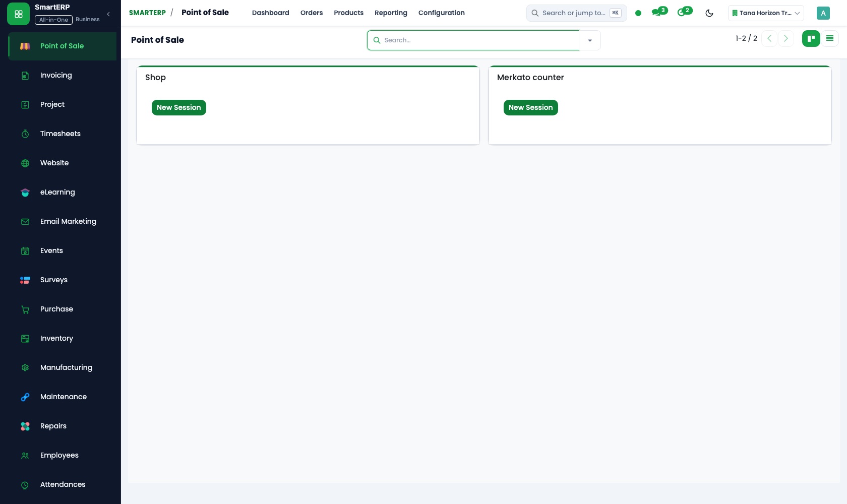Open Point of Sale in the sidebar
847x504 pixels.
pos(63,46)
